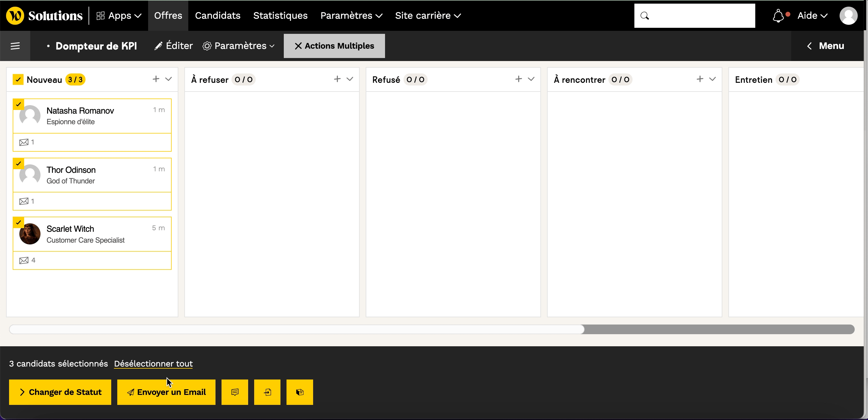This screenshot has height=420, width=868.
Task: Uncheck the Nouveau column select-all checkbox
Action: 18,79
